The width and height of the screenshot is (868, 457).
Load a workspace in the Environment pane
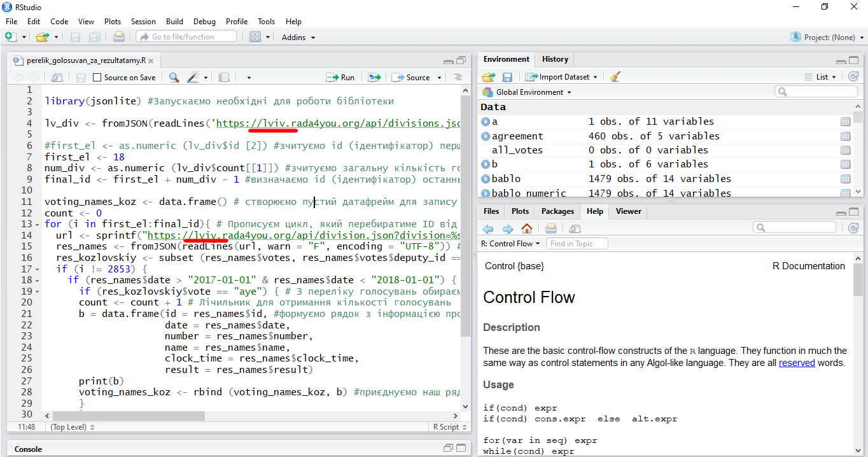[x=488, y=77]
